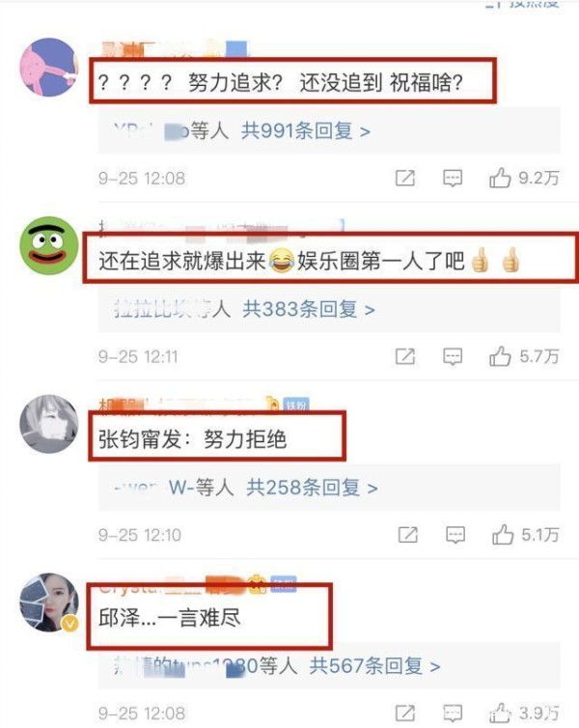Share the 努力追求 comment via repost icon
Viewport: 579px width, 728px height.
point(405,178)
